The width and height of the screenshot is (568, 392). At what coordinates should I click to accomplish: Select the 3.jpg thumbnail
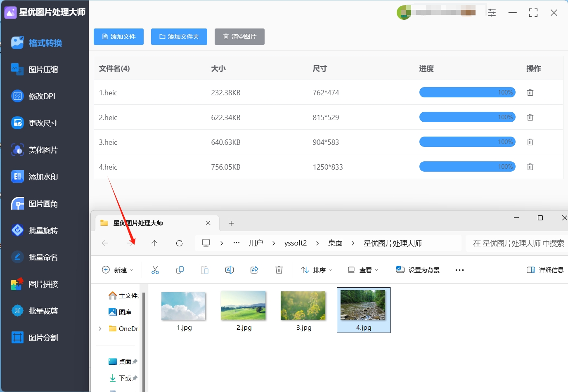point(303,306)
